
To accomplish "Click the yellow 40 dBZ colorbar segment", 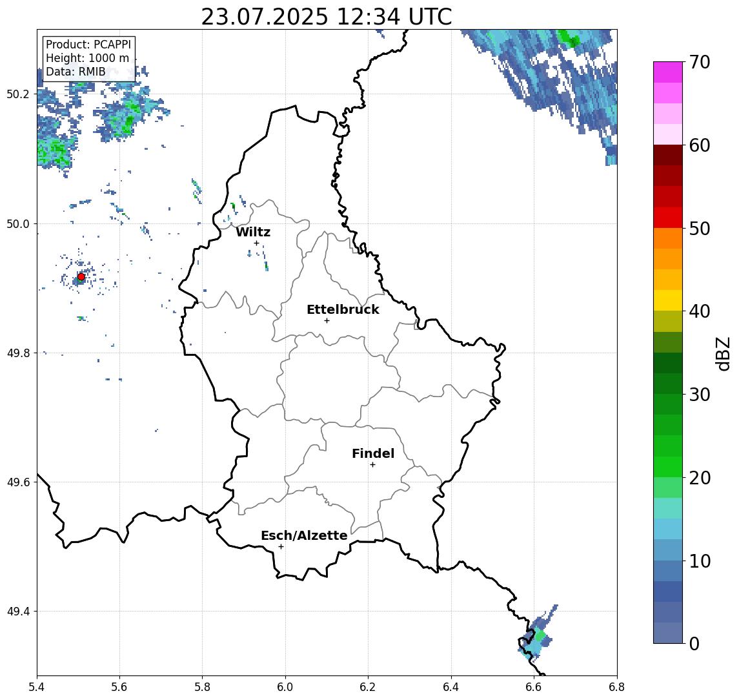I will click(x=668, y=300).
